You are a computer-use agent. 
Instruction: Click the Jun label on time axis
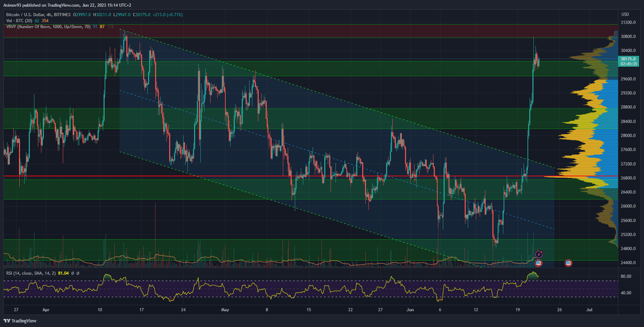(x=410, y=310)
